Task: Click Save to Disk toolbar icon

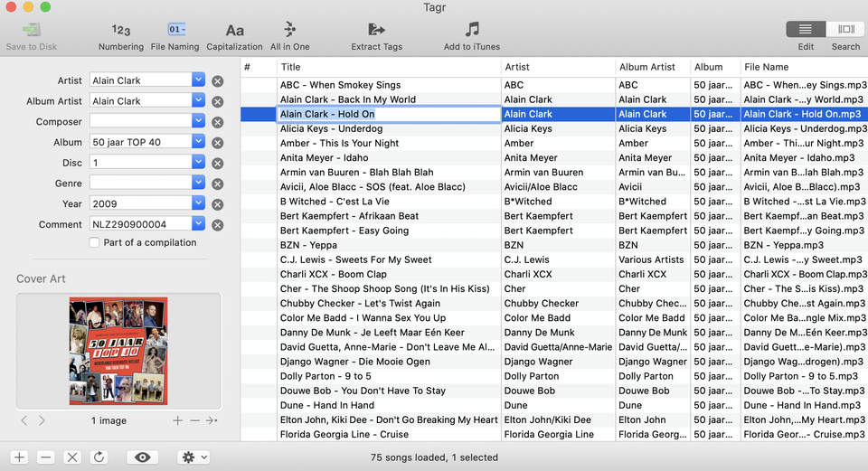Action: coord(32,29)
